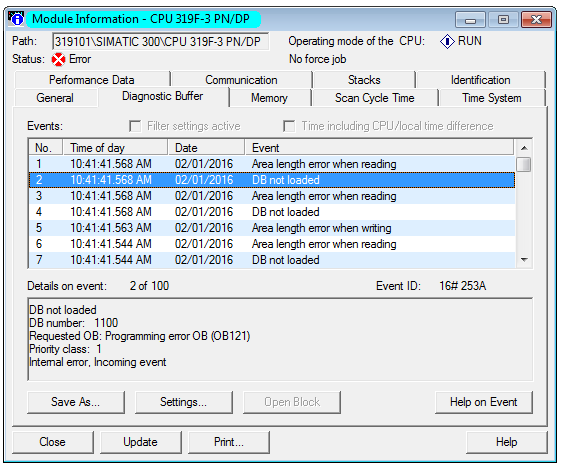562x468 pixels.
Task: Click the No. column header
Action: coord(46,148)
